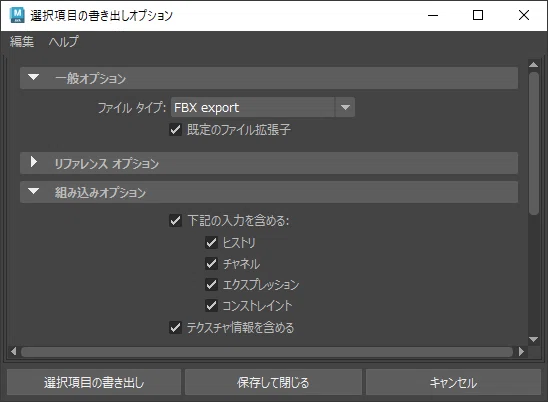Screen dimensions: 548x402
Task: Click the vertical scrollbar thumb
Action: tap(534, 143)
